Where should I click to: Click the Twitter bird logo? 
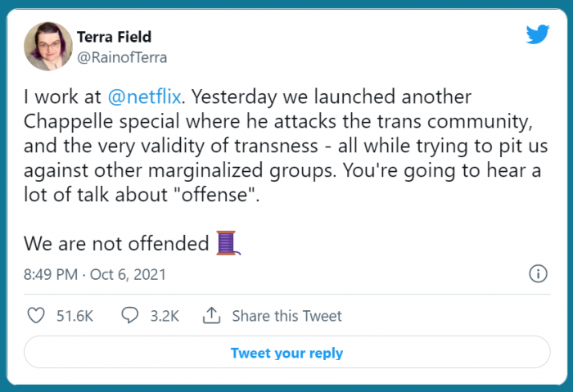[x=538, y=34]
